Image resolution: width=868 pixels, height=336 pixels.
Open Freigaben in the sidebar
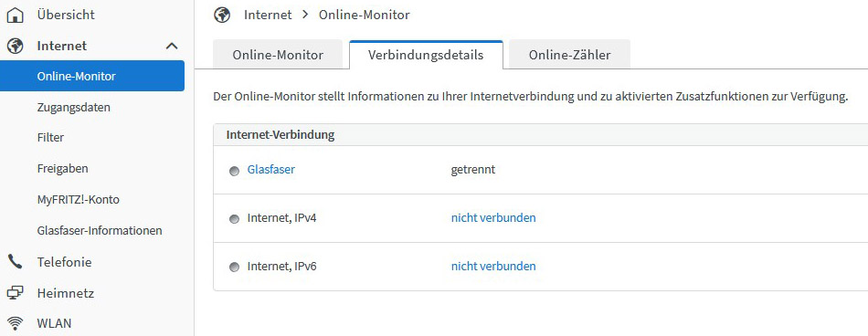pos(62,168)
